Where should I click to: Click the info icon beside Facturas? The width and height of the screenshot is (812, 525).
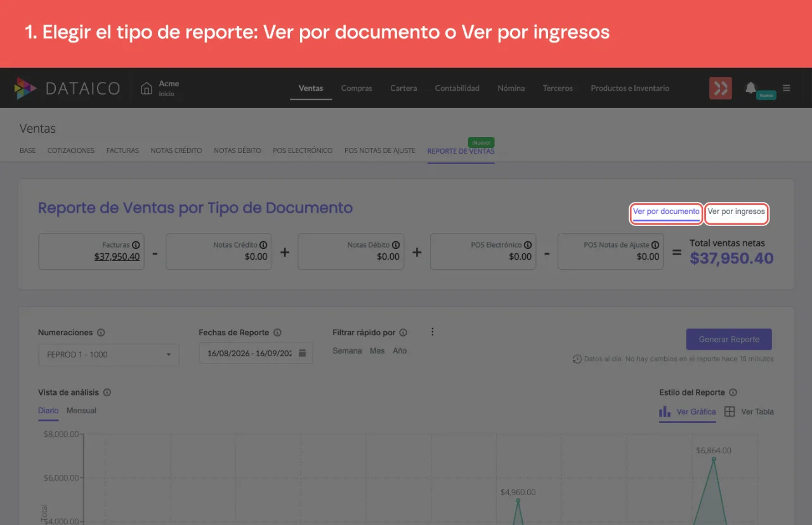click(x=136, y=245)
